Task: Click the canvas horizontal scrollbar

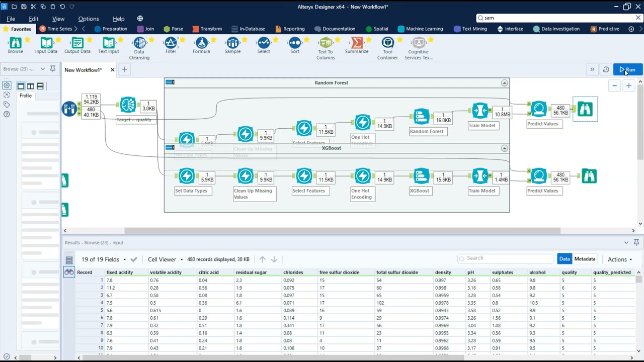Action: (342, 231)
